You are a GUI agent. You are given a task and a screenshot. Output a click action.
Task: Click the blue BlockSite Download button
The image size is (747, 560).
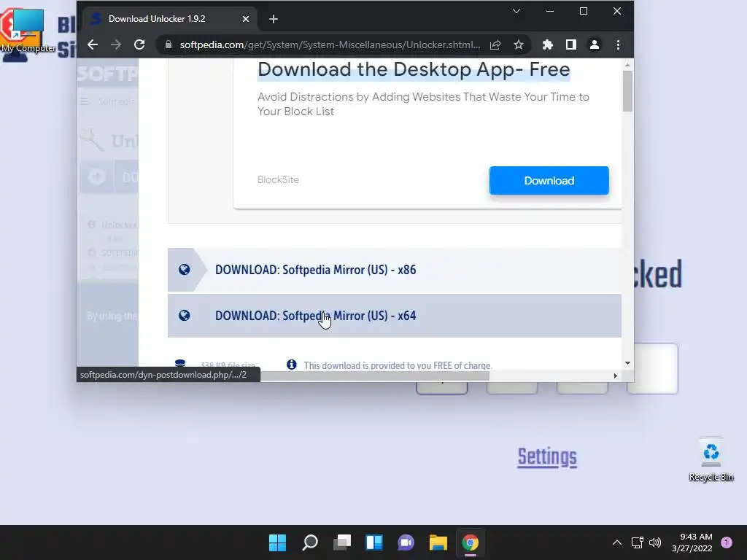(549, 181)
